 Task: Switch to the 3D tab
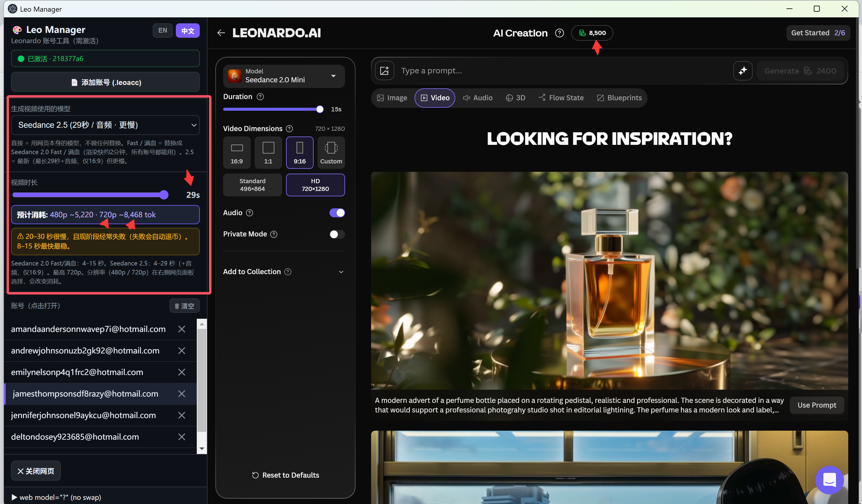click(515, 98)
